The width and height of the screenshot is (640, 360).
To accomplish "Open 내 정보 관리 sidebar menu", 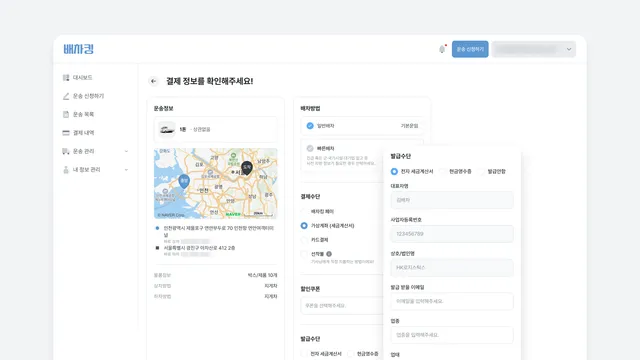I will (86, 169).
